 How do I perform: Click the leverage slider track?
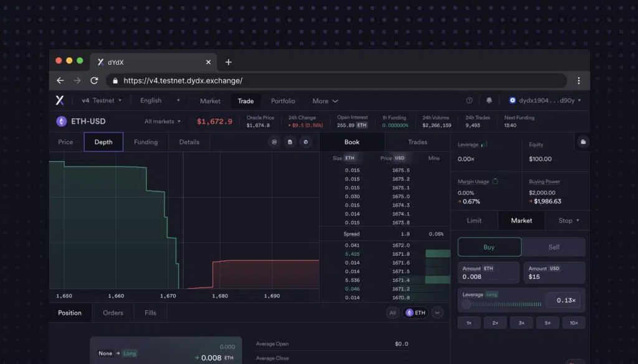507,304
